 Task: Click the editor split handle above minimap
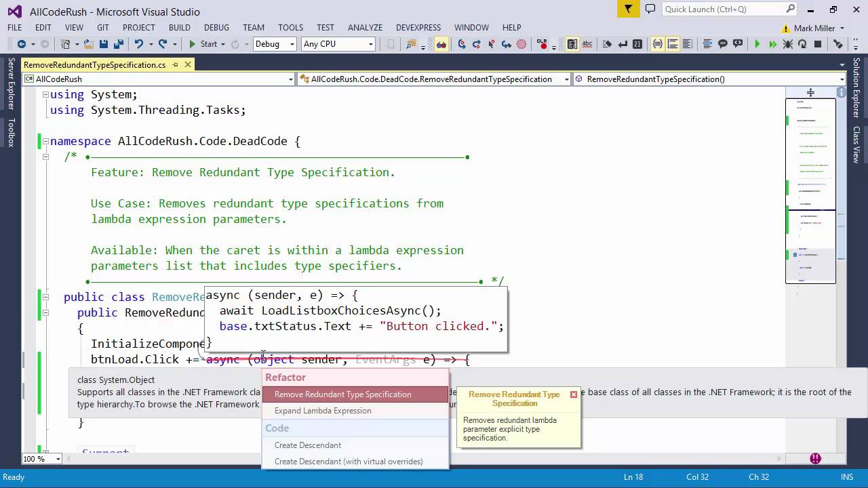point(810,92)
